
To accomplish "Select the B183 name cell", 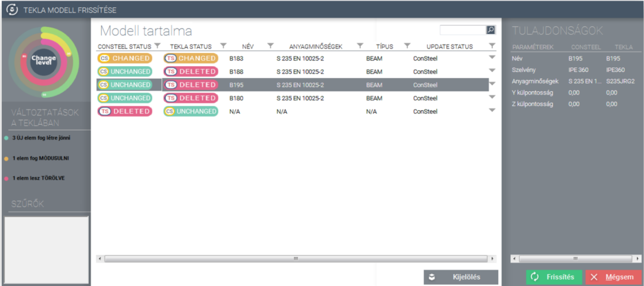I will point(236,59).
